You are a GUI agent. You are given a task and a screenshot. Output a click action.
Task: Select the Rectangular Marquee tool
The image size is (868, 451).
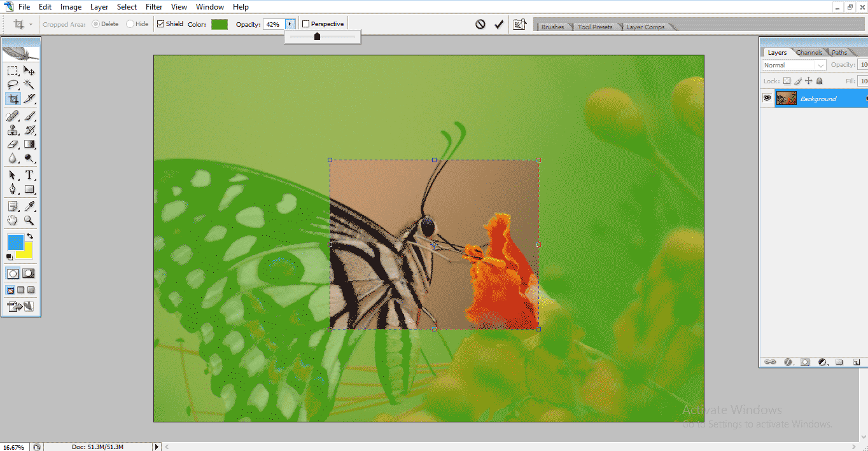(13, 71)
